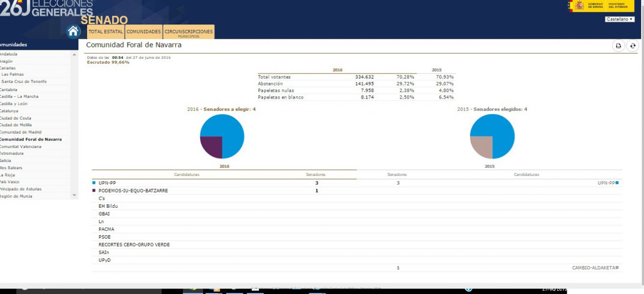Click the UPN-PP blue legend square for 2016
Screen dimensions: 644x294
pyautogui.click(x=94, y=183)
